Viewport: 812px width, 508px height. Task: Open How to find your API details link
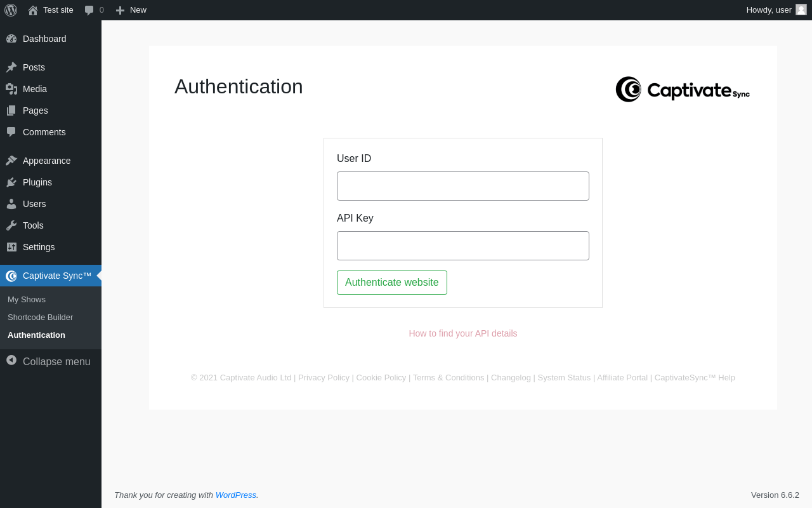pos(462,333)
